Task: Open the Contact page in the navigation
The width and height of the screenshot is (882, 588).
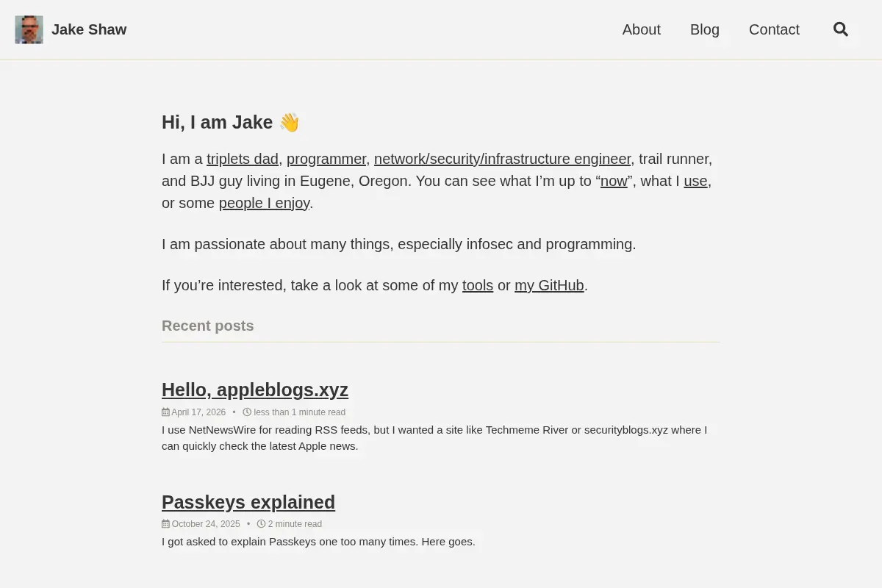Action: (774, 29)
